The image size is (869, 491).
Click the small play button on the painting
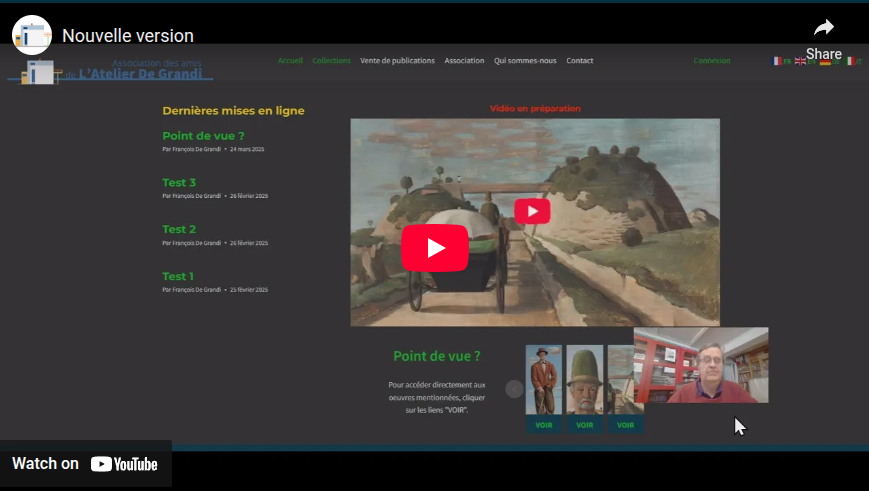click(x=533, y=211)
